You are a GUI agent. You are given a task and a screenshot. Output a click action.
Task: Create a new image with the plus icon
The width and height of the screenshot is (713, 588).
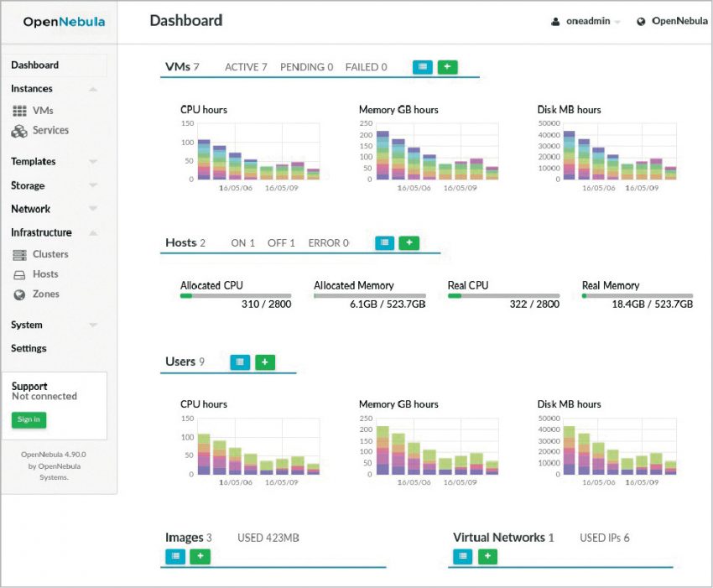200,556
